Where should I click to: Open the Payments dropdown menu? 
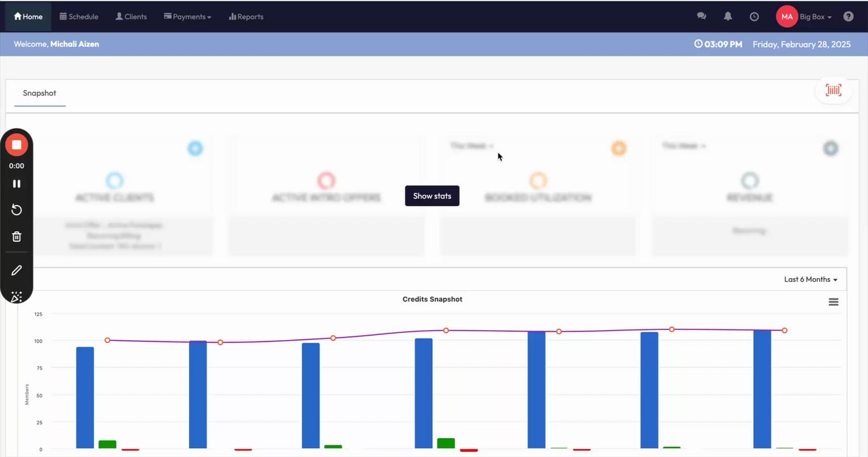click(x=188, y=17)
